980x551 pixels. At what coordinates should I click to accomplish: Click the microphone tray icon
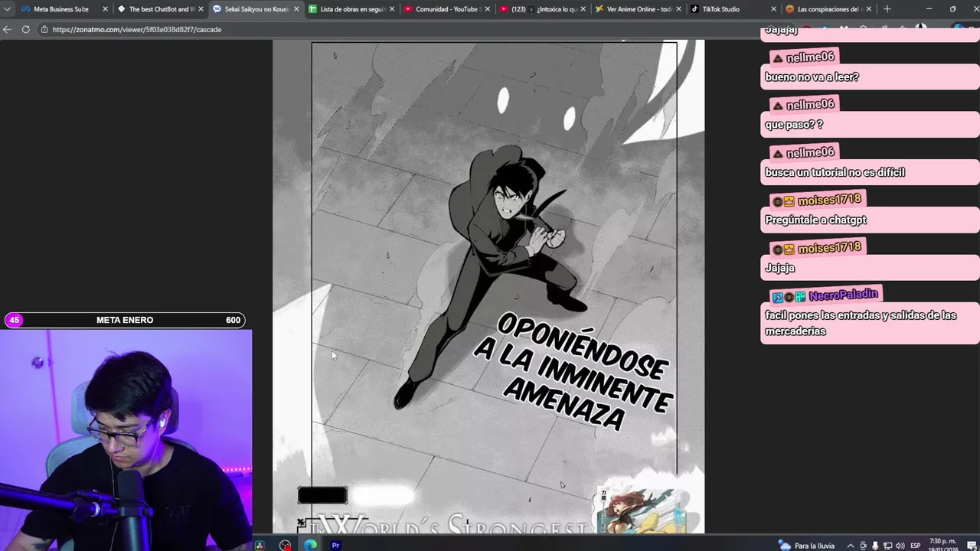875,546
